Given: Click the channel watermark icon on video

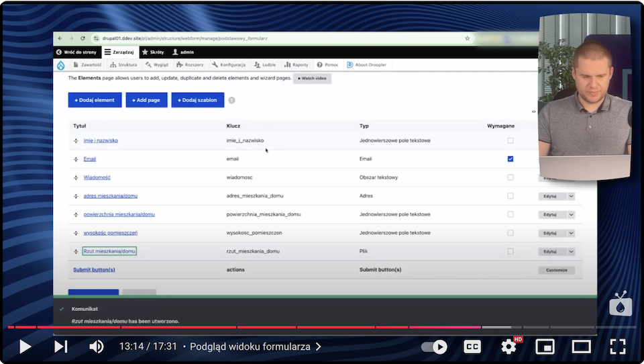Looking at the screenshot, I should [621, 304].
